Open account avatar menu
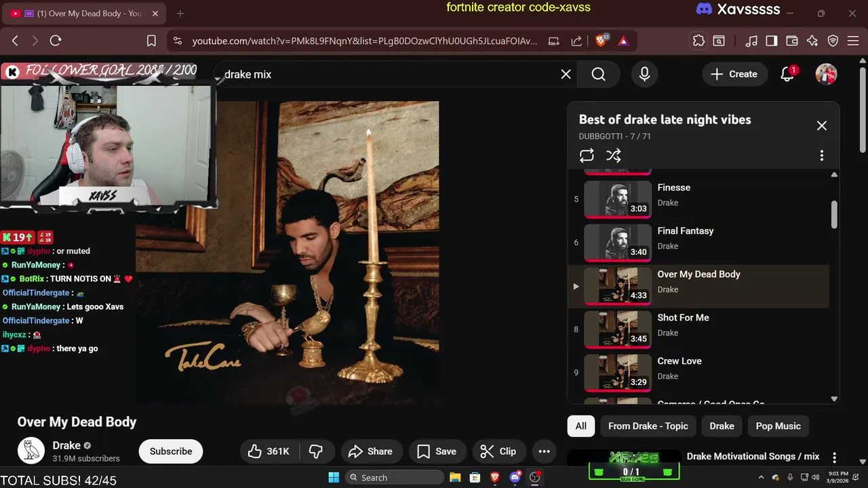This screenshot has width=868, height=488. [x=826, y=75]
